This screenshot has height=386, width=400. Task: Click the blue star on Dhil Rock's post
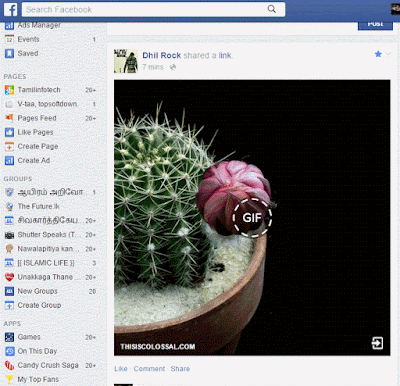[x=378, y=54]
